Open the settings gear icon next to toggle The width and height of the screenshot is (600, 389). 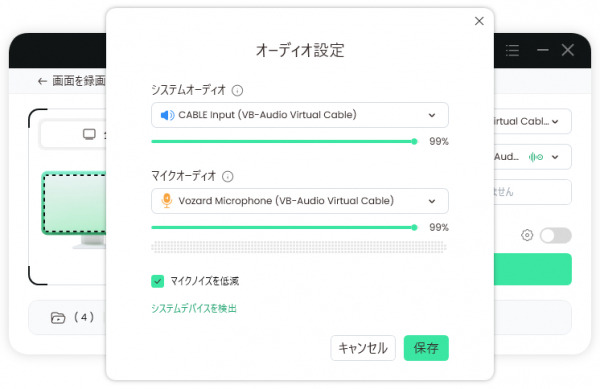[x=527, y=235]
